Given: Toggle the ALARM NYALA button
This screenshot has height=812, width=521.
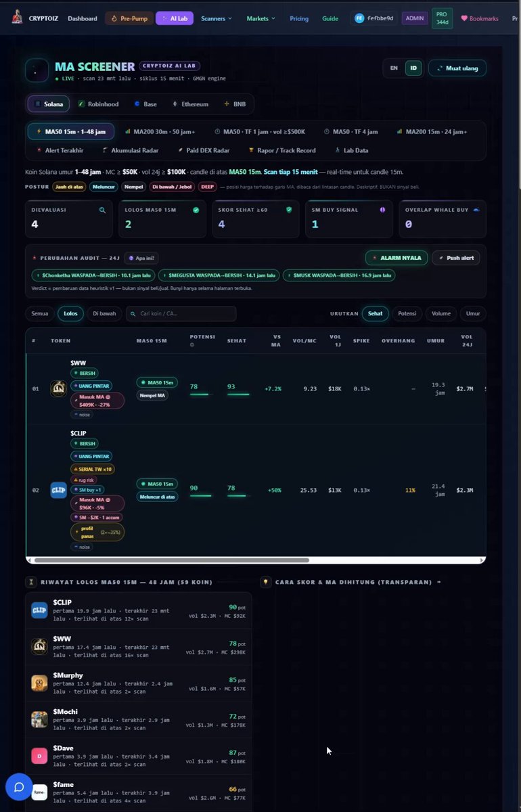Looking at the screenshot, I should tap(397, 258).
